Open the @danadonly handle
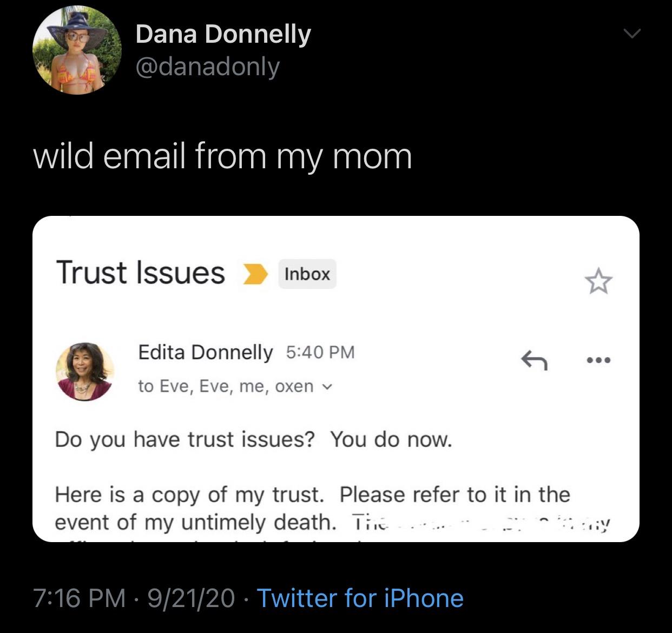The width and height of the screenshot is (672, 633). coord(207,67)
